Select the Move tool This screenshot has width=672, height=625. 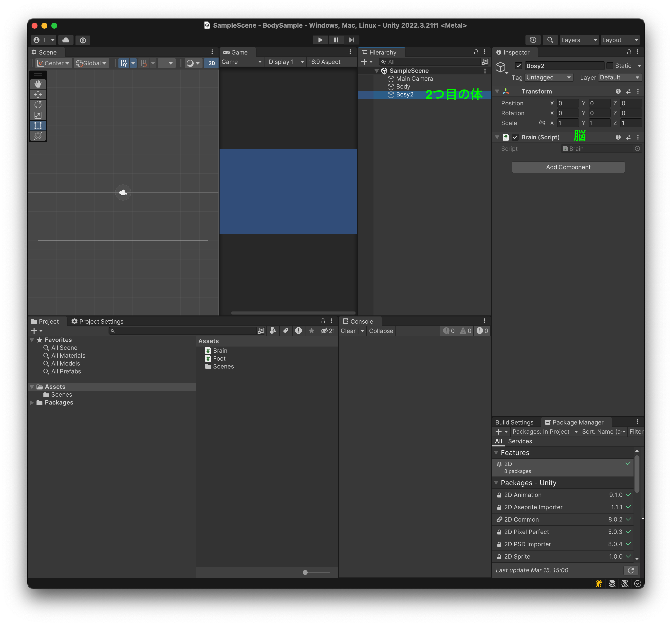coord(38,95)
